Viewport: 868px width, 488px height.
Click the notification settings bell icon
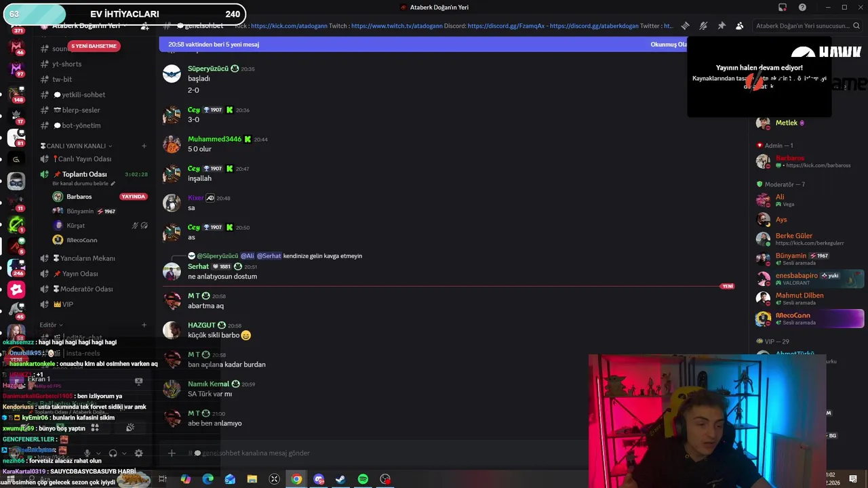point(703,26)
